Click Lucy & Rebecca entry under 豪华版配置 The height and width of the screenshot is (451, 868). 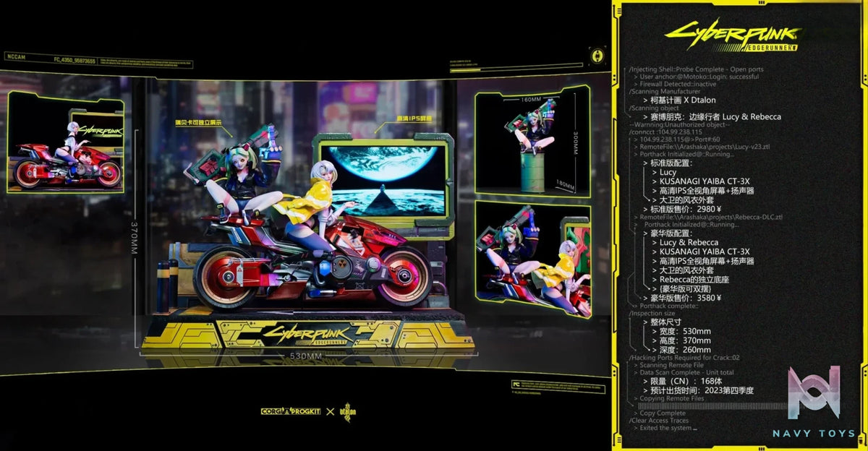tap(684, 242)
